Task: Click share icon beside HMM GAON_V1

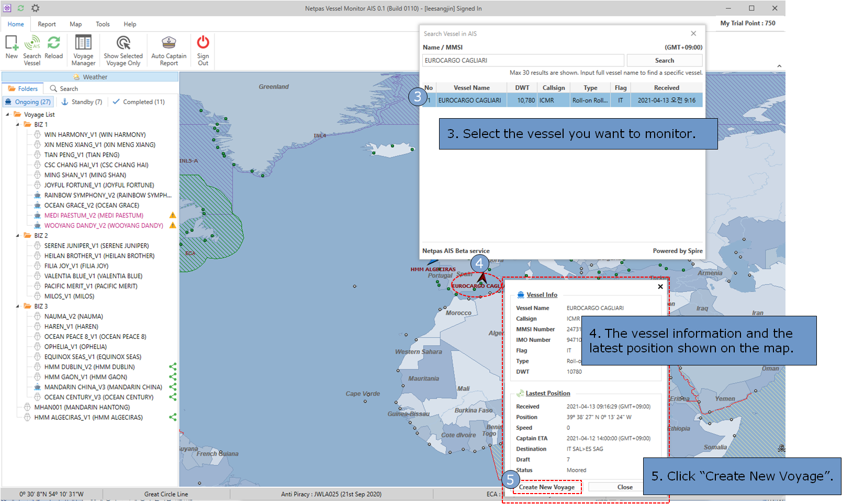Action: pos(173,377)
